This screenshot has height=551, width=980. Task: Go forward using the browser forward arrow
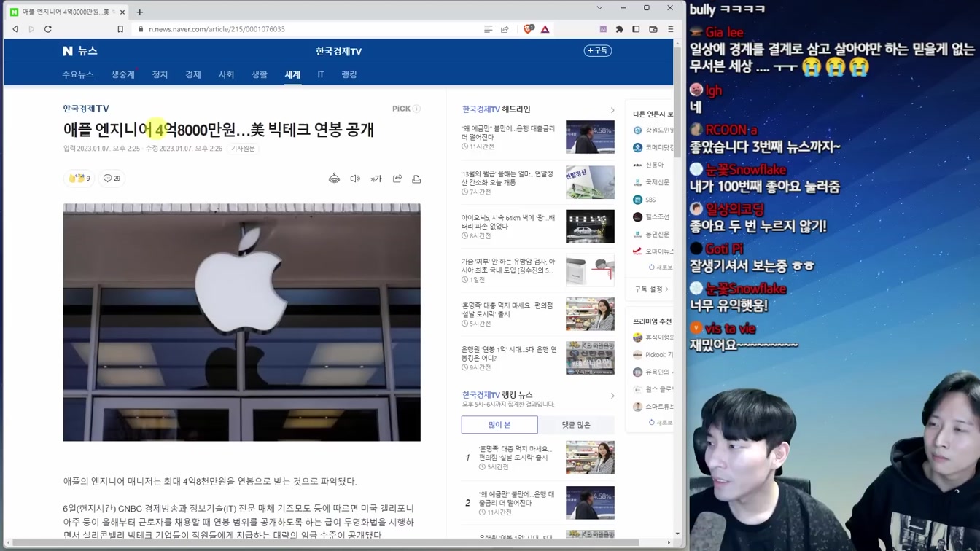pos(31,29)
